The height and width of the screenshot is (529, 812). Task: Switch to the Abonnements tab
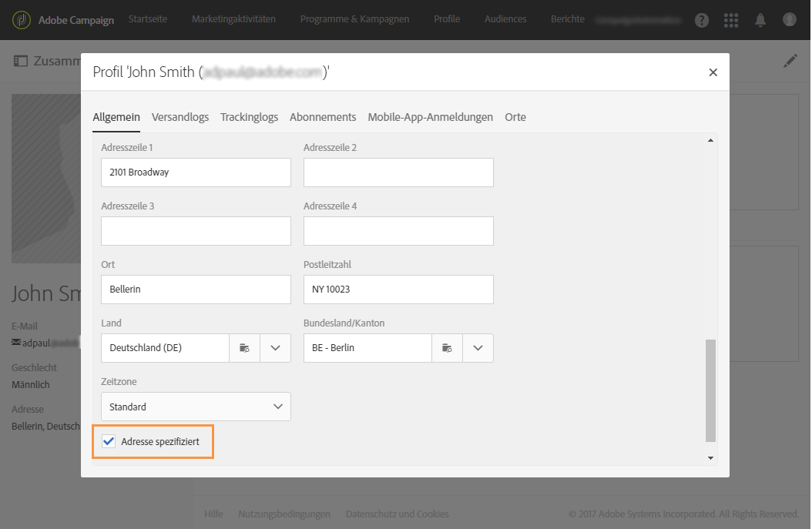(x=323, y=117)
